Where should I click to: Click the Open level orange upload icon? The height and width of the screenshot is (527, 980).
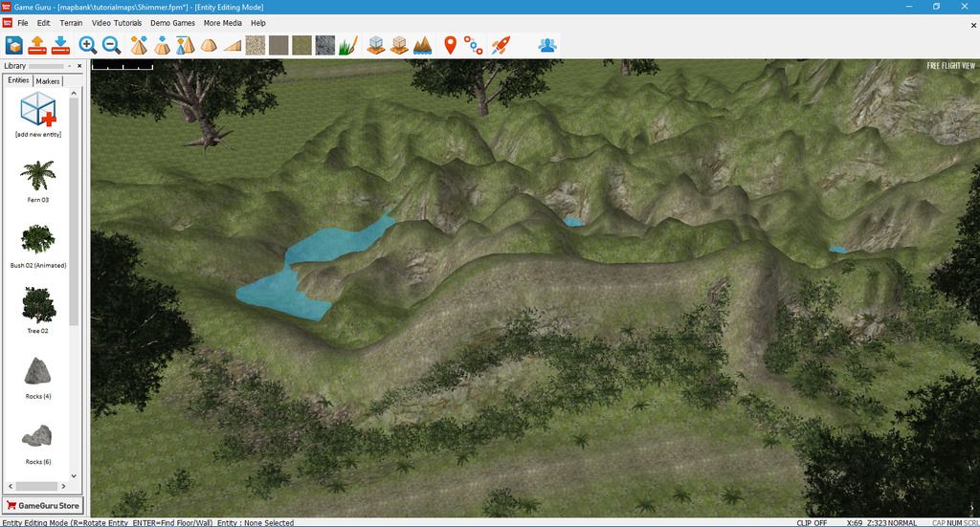tap(37, 45)
